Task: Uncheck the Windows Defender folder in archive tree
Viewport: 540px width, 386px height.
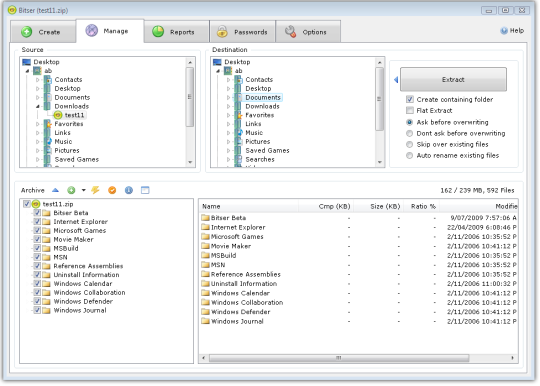Action: click(37, 301)
